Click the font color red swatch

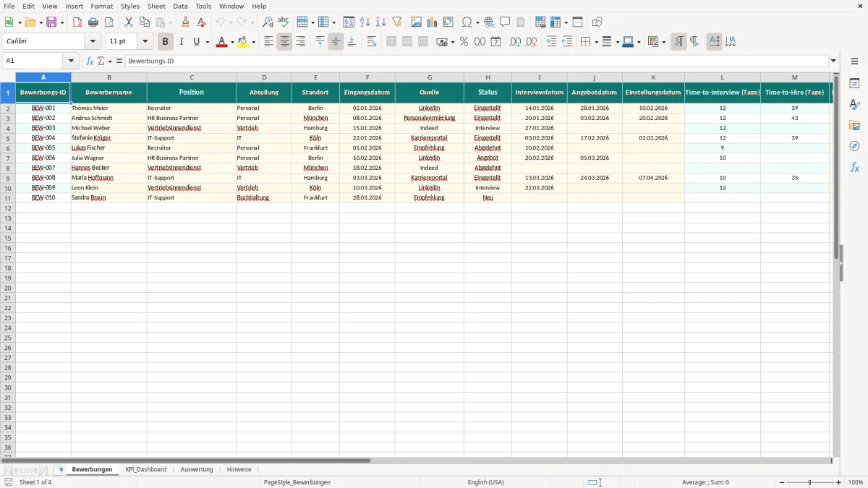(221, 42)
